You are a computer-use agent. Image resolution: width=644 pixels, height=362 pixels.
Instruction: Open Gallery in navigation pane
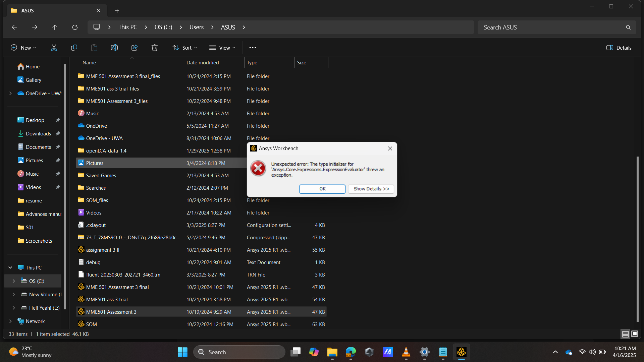click(33, 80)
